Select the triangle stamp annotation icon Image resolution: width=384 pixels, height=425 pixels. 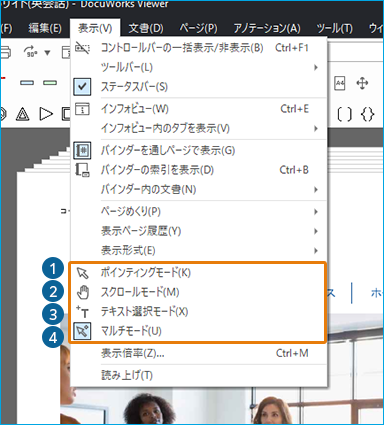click(x=22, y=114)
